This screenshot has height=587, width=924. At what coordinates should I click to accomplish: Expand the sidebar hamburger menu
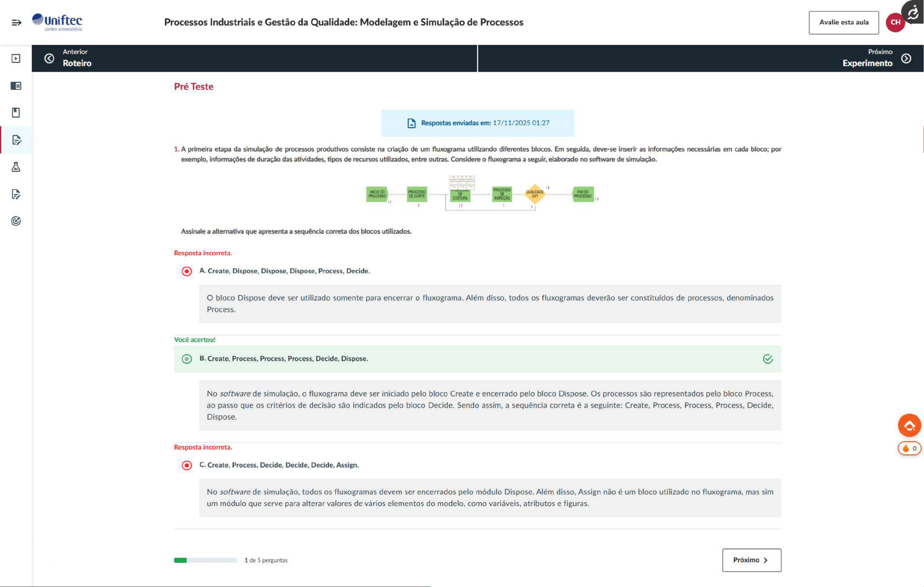(16, 23)
